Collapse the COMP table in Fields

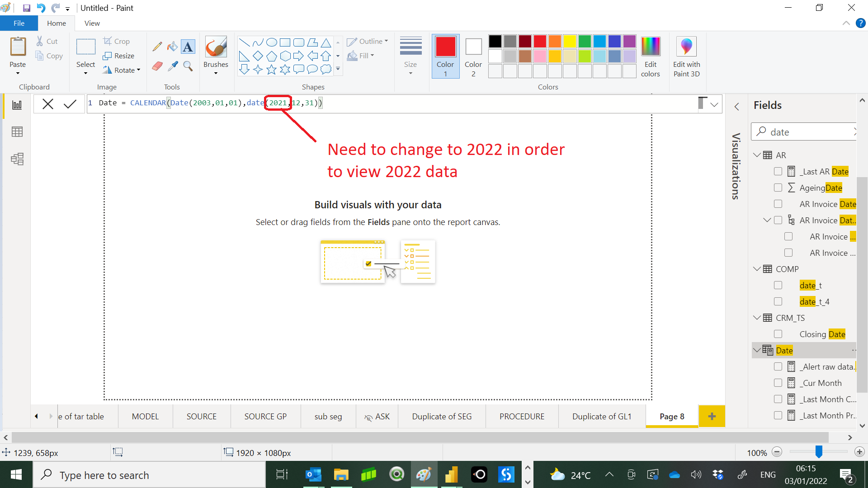[757, 269]
